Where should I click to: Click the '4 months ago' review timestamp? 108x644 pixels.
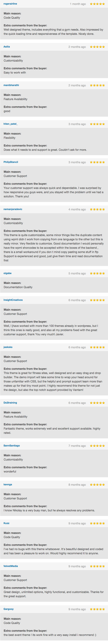tap(77, 209)
